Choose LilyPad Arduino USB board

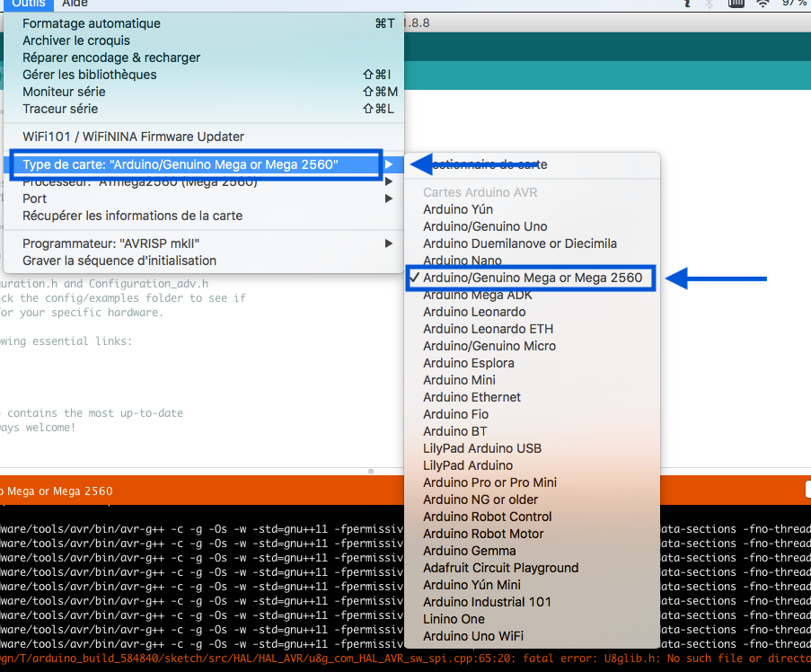[x=533, y=448]
